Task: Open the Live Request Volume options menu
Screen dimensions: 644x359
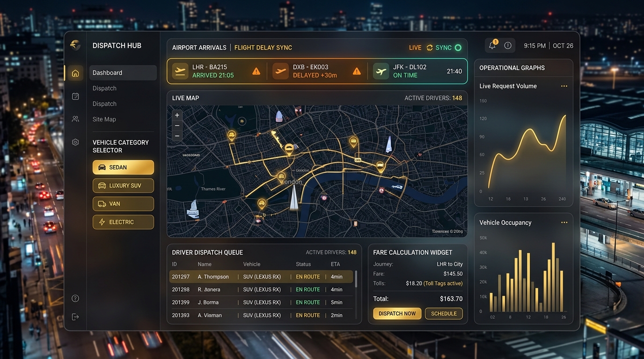Action: pyautogui.click(x=564, y=86)
